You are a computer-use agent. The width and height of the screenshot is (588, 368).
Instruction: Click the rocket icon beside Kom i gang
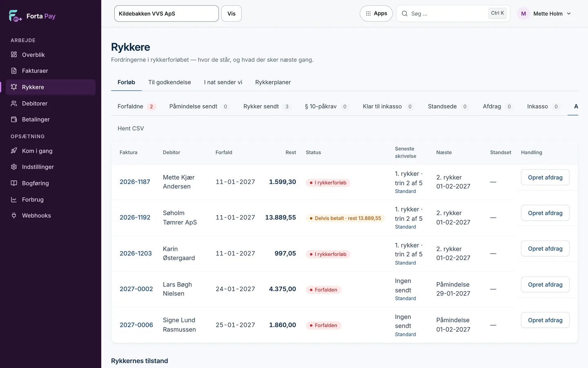tap(14, 150)
